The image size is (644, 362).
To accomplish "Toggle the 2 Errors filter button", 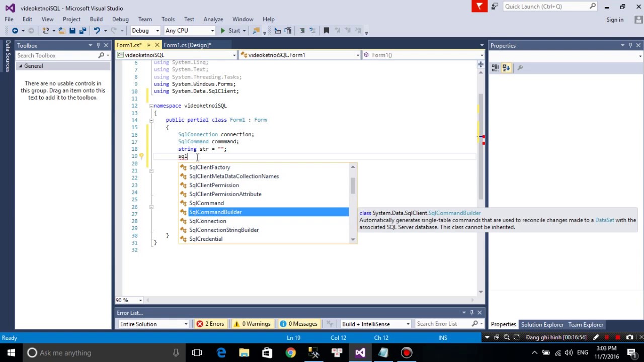I will click(x=210, y=324).
